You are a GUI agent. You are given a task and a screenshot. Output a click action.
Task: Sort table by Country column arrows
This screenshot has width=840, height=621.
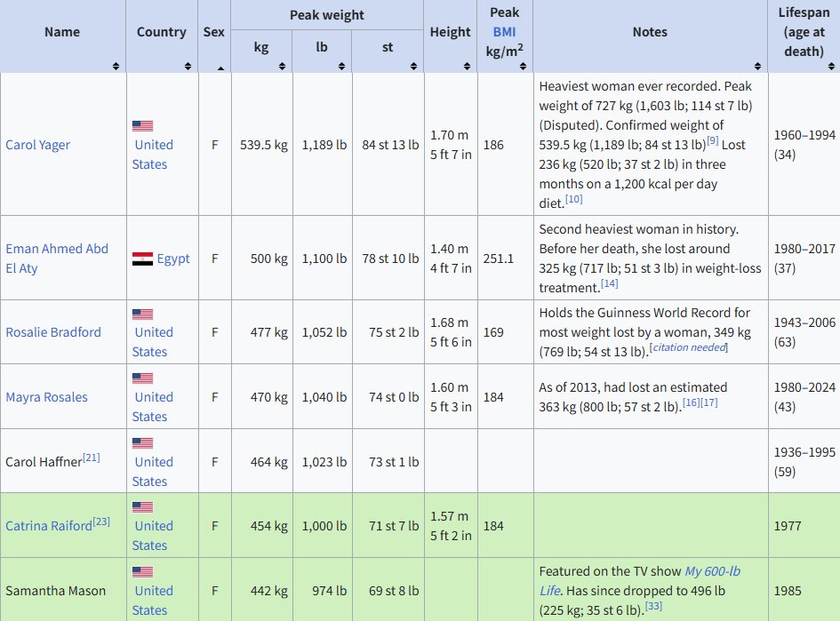pyautogui.click(x=188, y=66)
